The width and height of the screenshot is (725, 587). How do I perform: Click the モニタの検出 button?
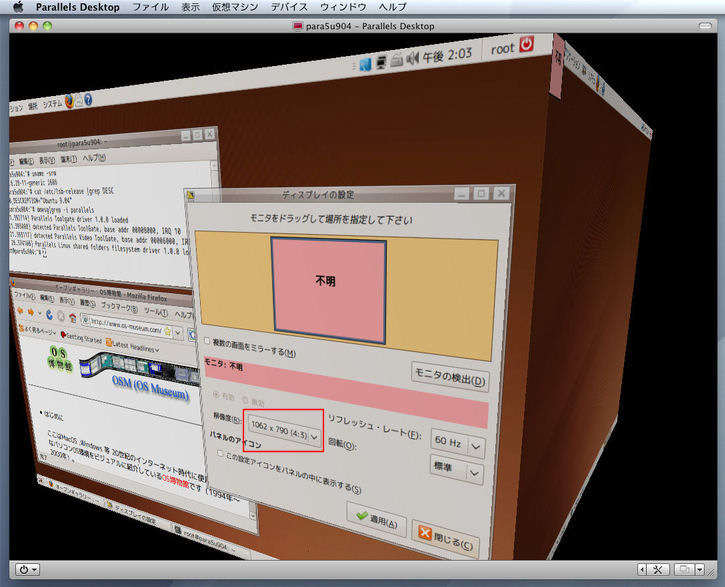tap(450, 376)
